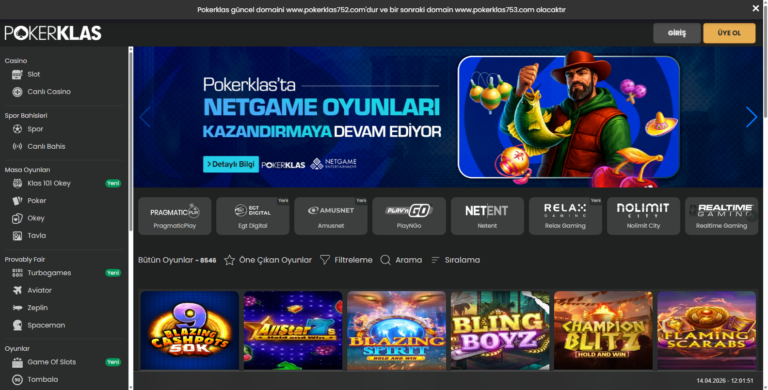
Task: Filter by Netent provider
Action: (x=487, y=216)
